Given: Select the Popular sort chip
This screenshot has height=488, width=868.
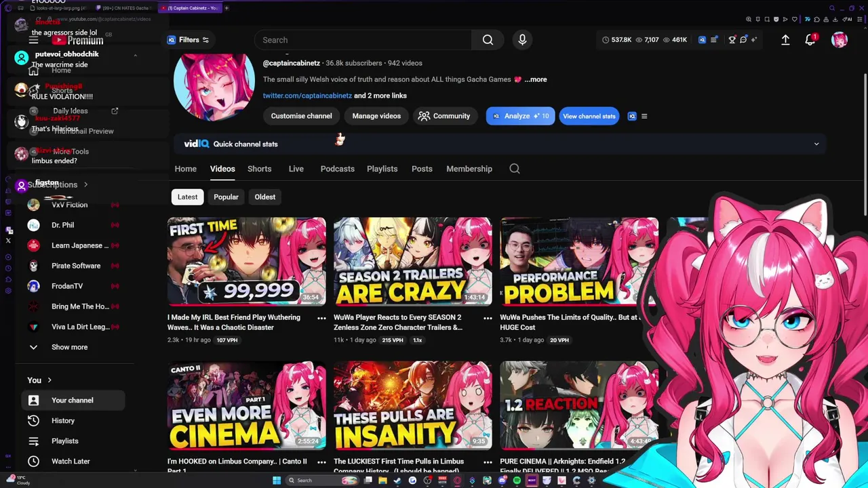Looking at the screenshot, I should click(x=226, y=197).
